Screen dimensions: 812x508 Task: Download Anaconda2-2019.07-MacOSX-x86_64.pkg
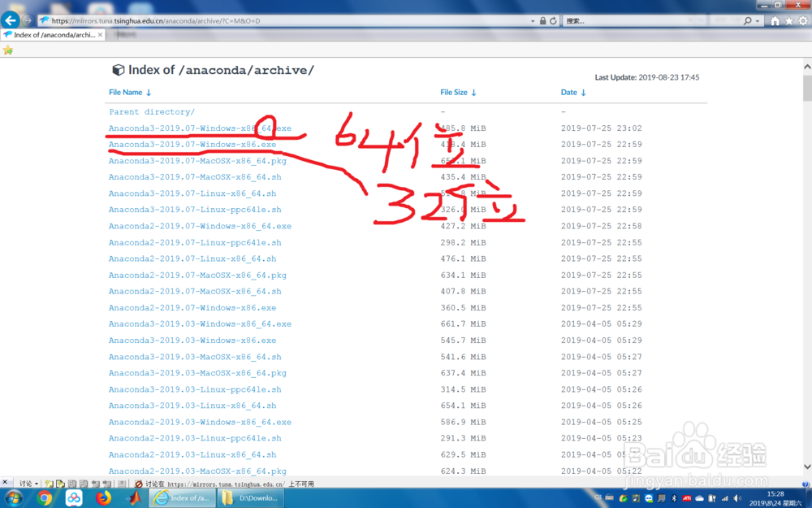tap(197, 276)
